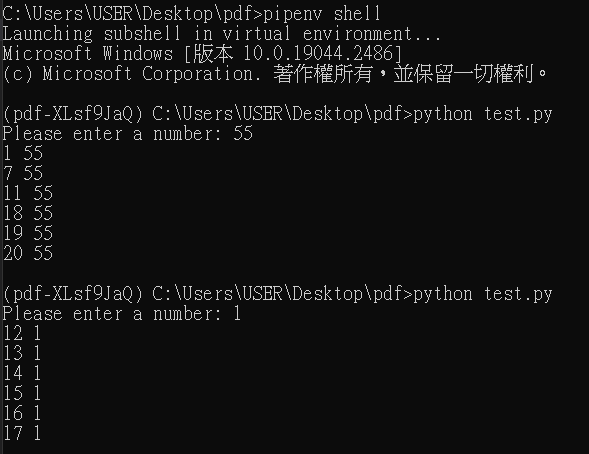589x454 pixels.
Task: Click the output line '20 55'
Action: tap(28, 253)
